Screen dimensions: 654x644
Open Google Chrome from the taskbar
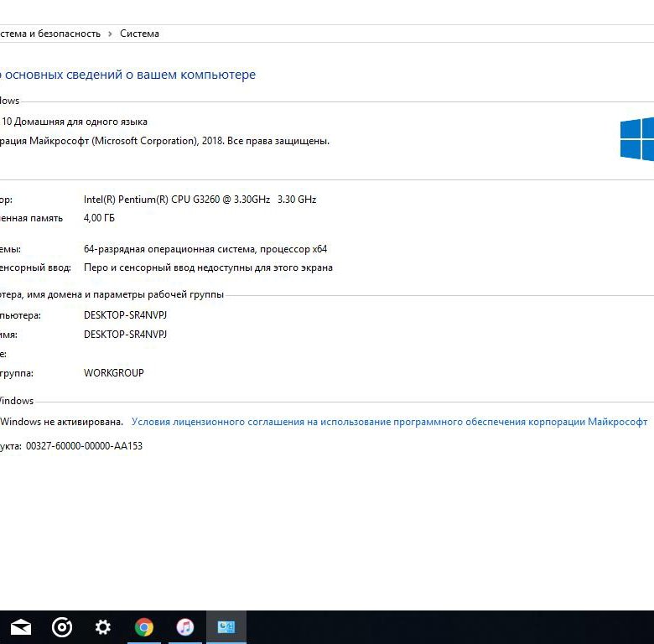coord(144,627)
